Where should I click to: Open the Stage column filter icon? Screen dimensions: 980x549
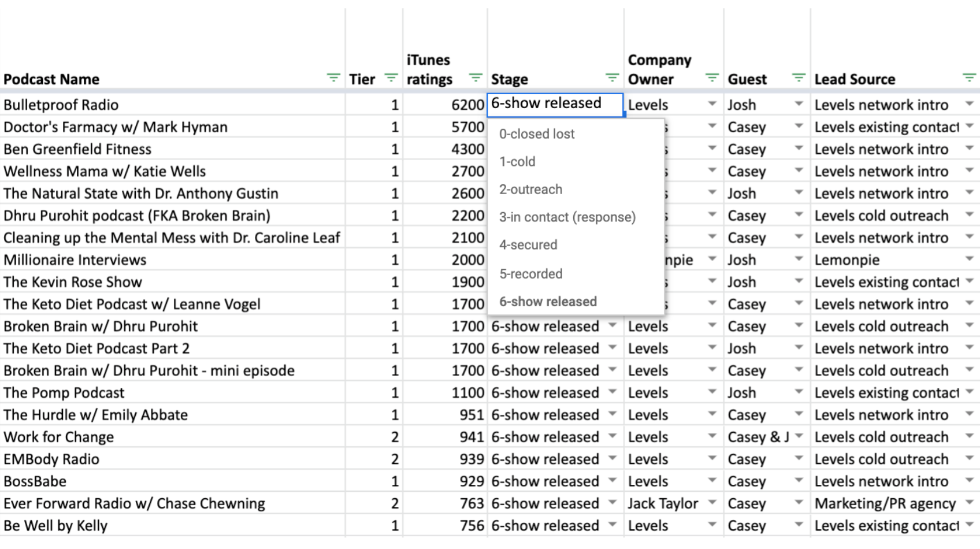point(612,78)
